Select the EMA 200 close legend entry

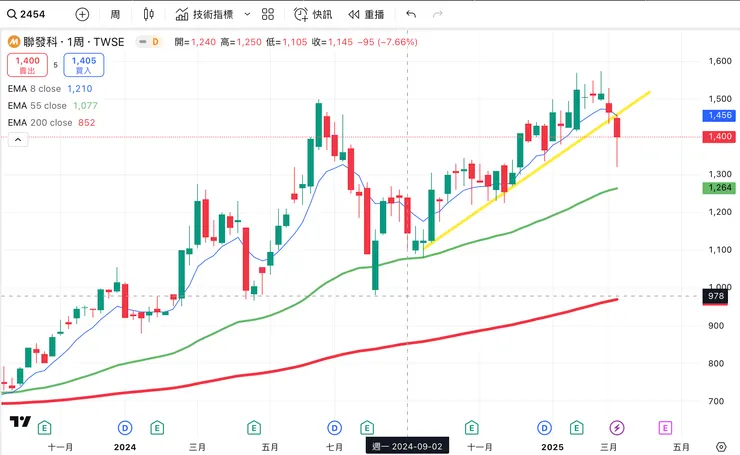coord(51,123)
